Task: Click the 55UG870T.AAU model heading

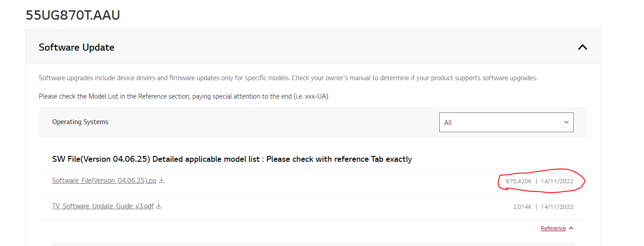Action: 73,15
